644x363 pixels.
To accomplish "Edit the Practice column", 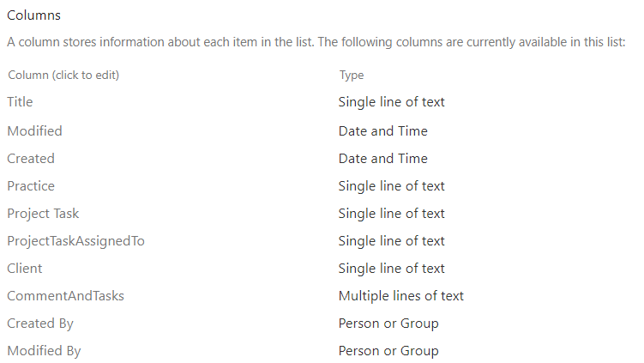I will click(x=31, y=186).
